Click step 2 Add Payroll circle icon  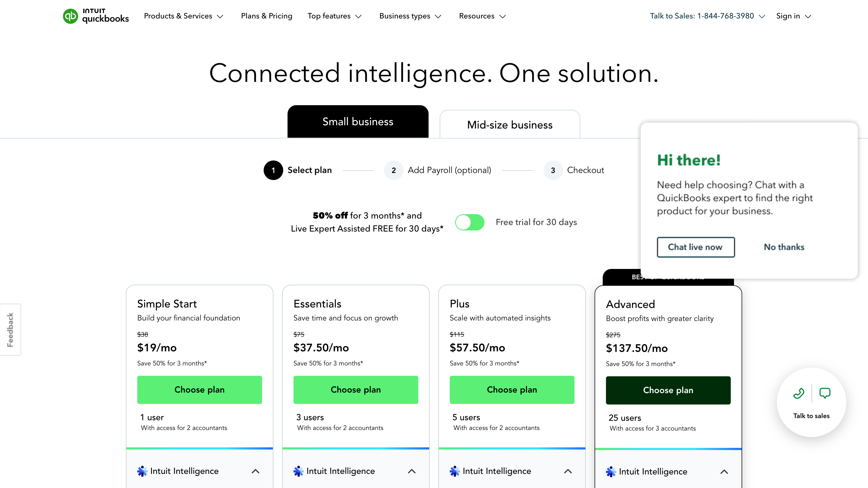(x=393, y=170)
